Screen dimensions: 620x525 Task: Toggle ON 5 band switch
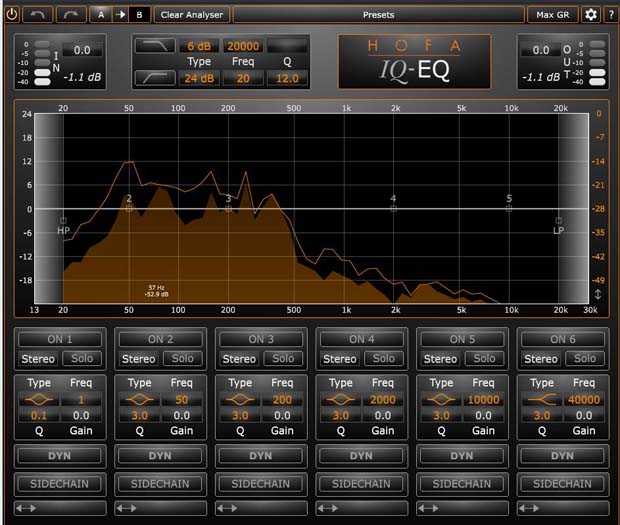462,339
